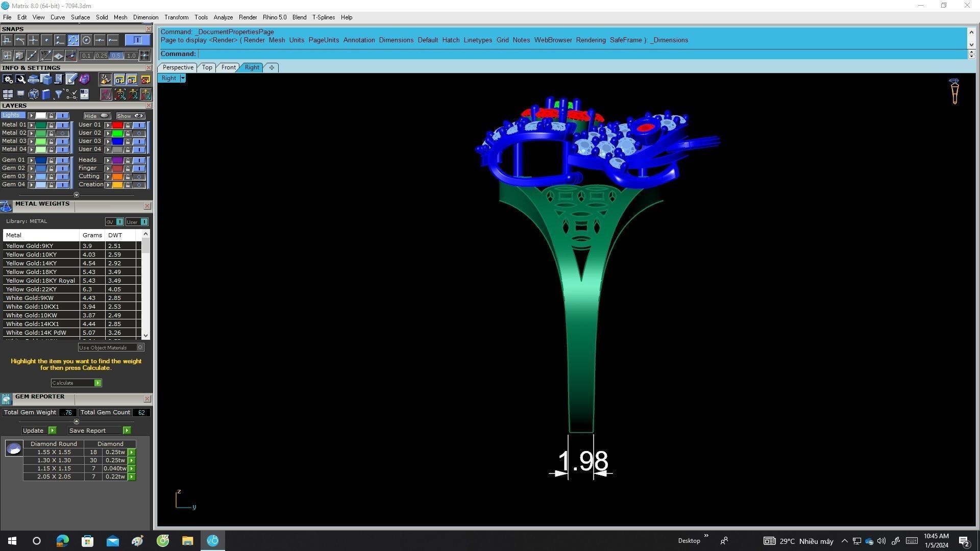Viewport: 980px width, 551px height.
Task: Expand the Metal 01 layer arrow
Action: (x=32, y=125)
